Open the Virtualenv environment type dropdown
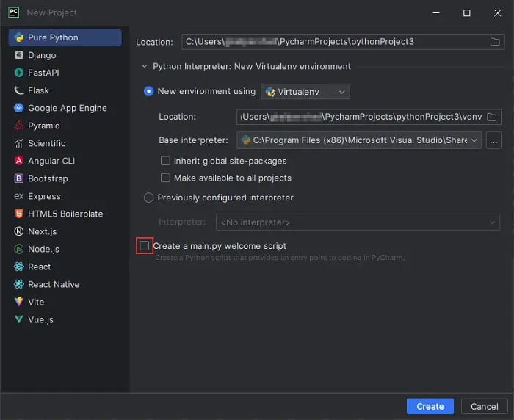The height and width of the screenshot is (420, 514). click(305, 92)
